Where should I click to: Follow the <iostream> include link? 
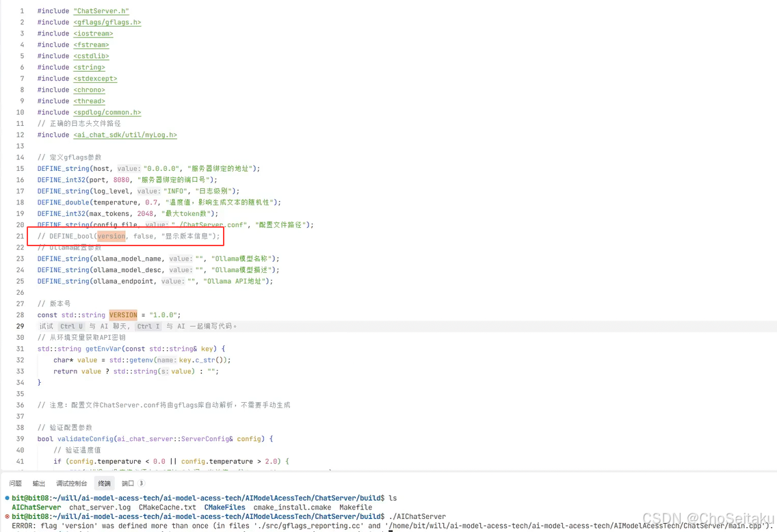click(x=93, y=34)
